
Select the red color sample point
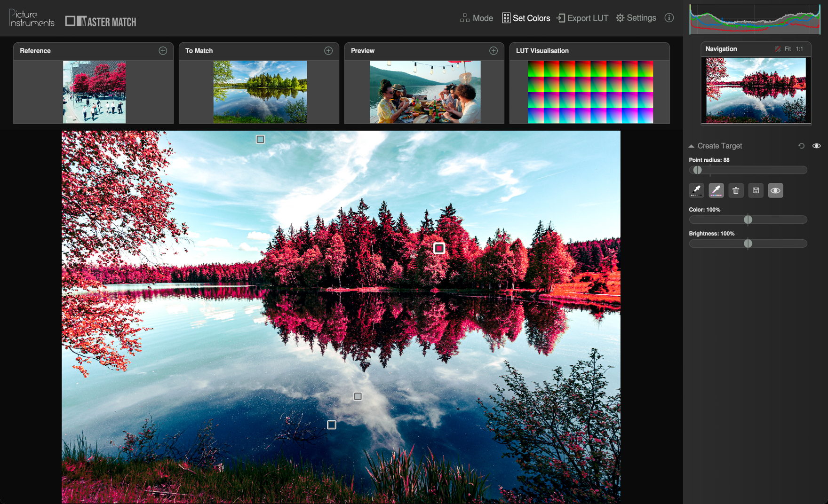tap(439, 248)
